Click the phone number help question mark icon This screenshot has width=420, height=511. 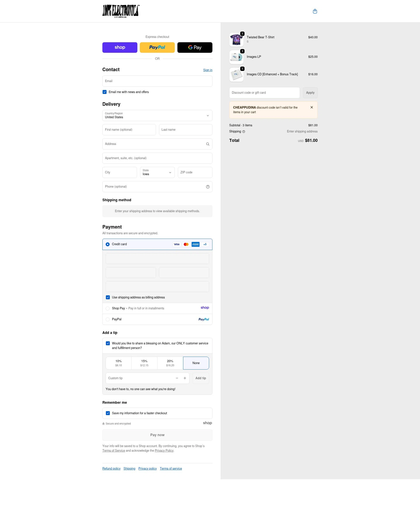click(208, 187)
